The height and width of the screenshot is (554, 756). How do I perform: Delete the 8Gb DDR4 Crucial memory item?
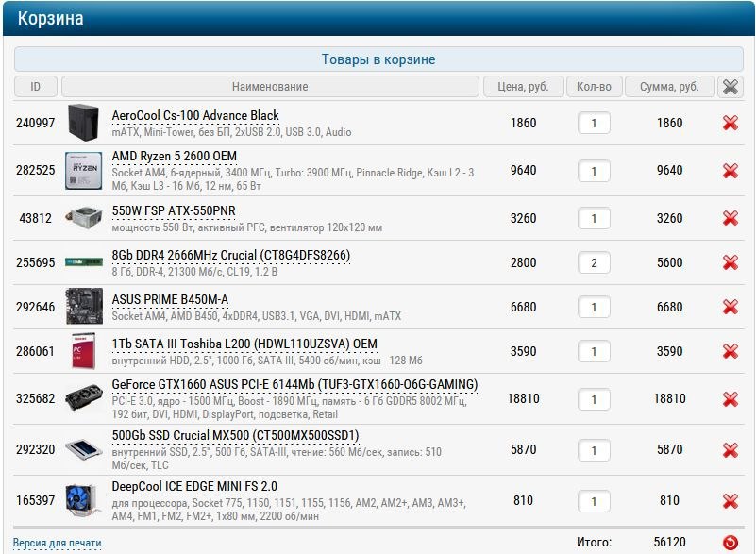731,262
